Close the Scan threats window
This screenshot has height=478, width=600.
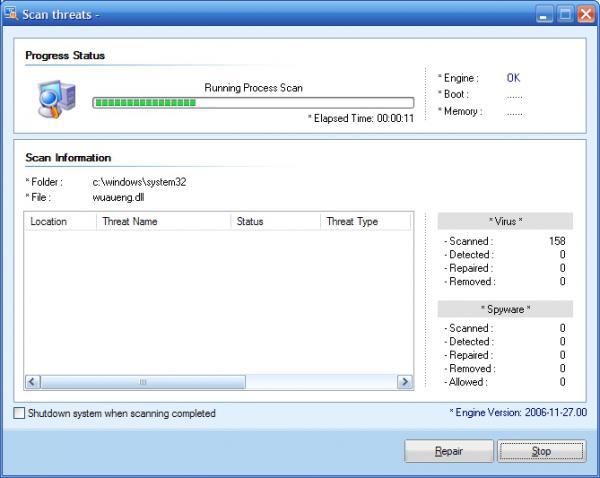tap(586, 15)
